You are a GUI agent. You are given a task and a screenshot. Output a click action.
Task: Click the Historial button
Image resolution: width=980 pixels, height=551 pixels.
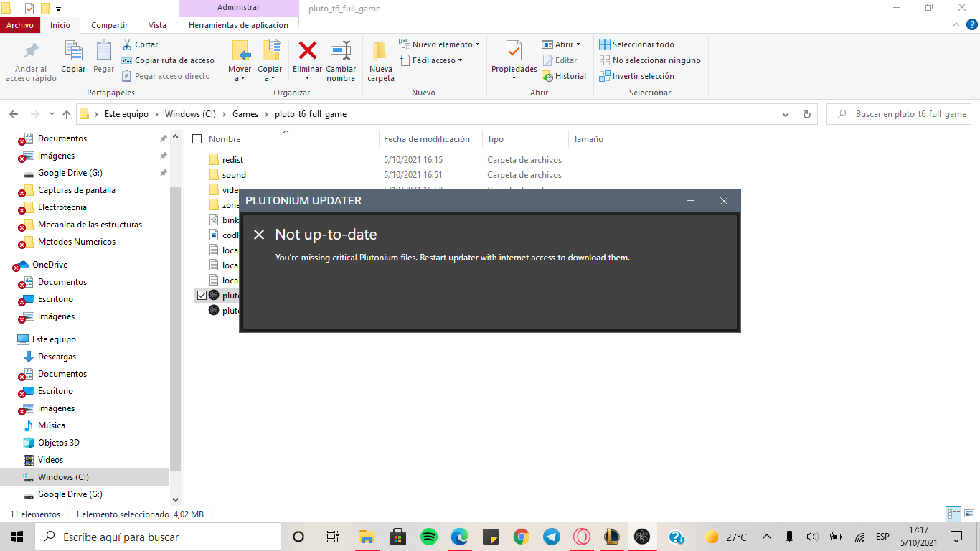pos(565,76)
